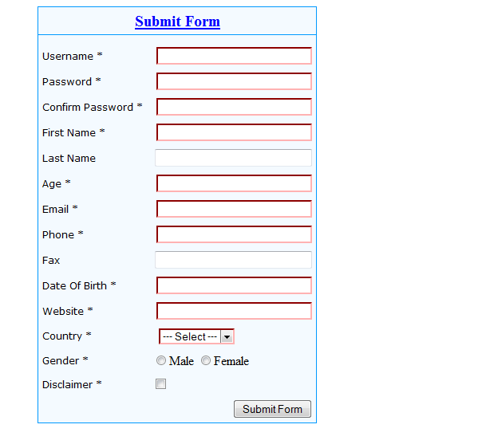486x448 pixels.
Task: Click the Submit Form heading link
Action: click(x=177, y=22)
